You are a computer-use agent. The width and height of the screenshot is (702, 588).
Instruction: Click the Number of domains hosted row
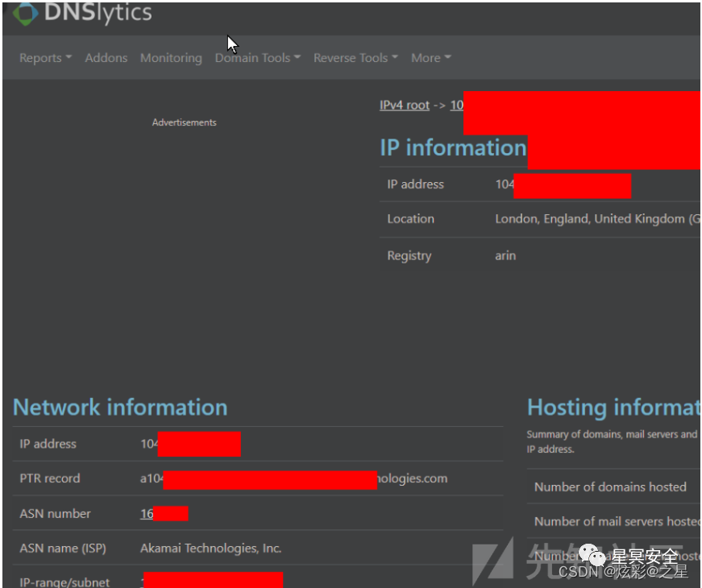(x=609, y=487)
